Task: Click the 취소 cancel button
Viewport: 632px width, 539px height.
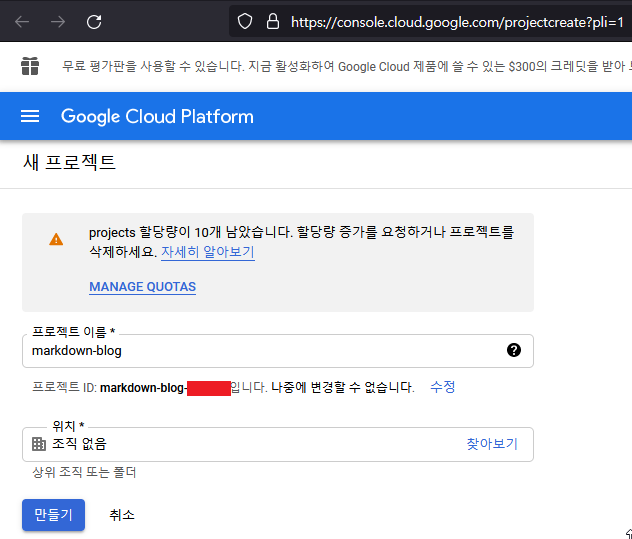Action: pyautogui.click(x=122, y=515)
